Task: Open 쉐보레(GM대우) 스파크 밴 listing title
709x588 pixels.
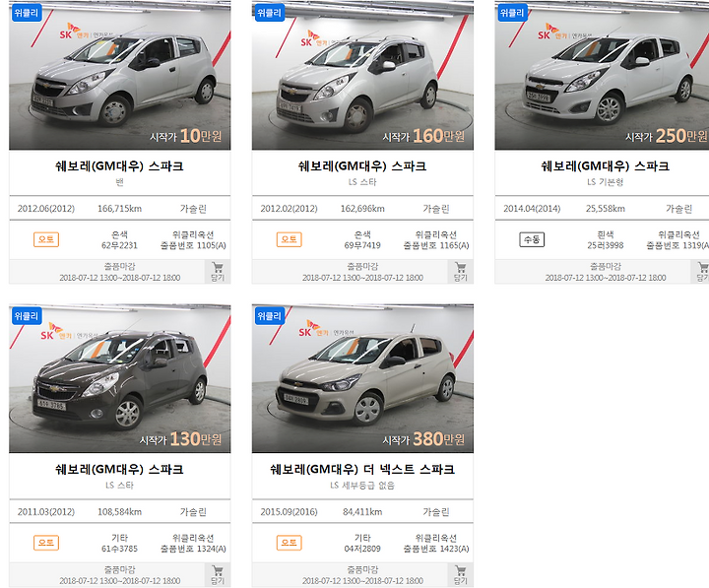Action: click(x=119, y=166)
